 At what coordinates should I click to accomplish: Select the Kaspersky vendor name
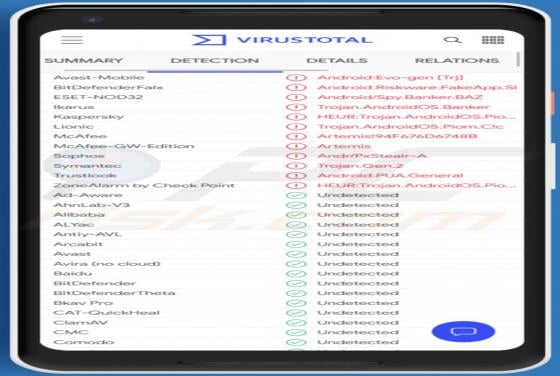click(x=88, y=117)
